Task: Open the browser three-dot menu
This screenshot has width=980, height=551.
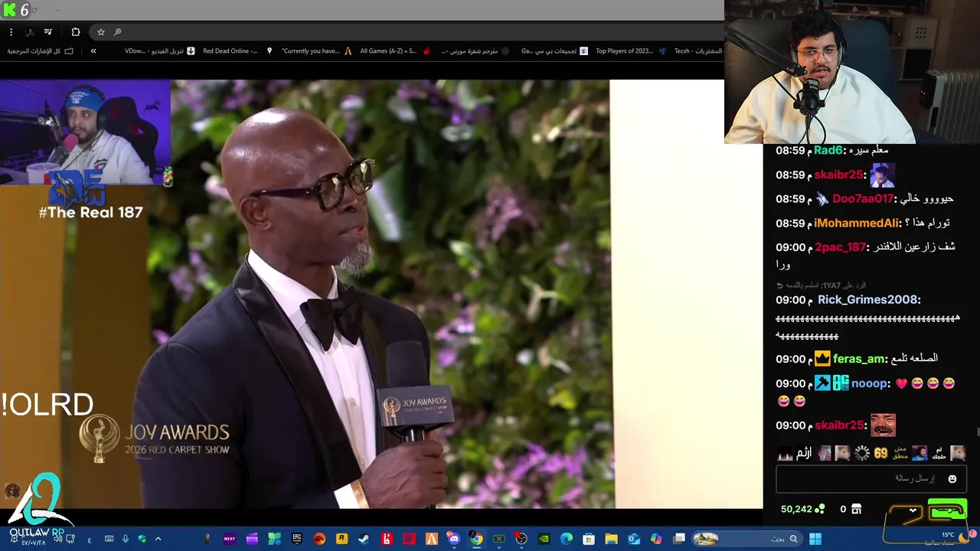Action: 11,32
